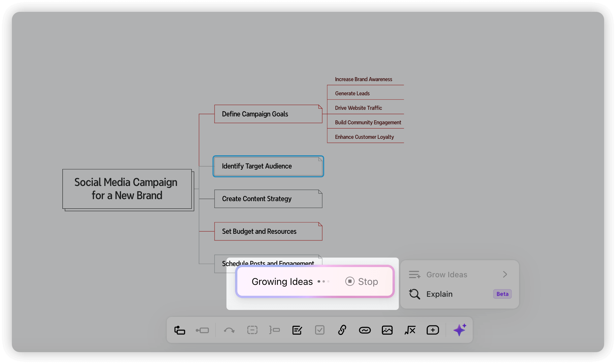Screen dimensions: 616x364
Task: Click the to-do checkbox icon in toolbar
Action: point(320,330)
